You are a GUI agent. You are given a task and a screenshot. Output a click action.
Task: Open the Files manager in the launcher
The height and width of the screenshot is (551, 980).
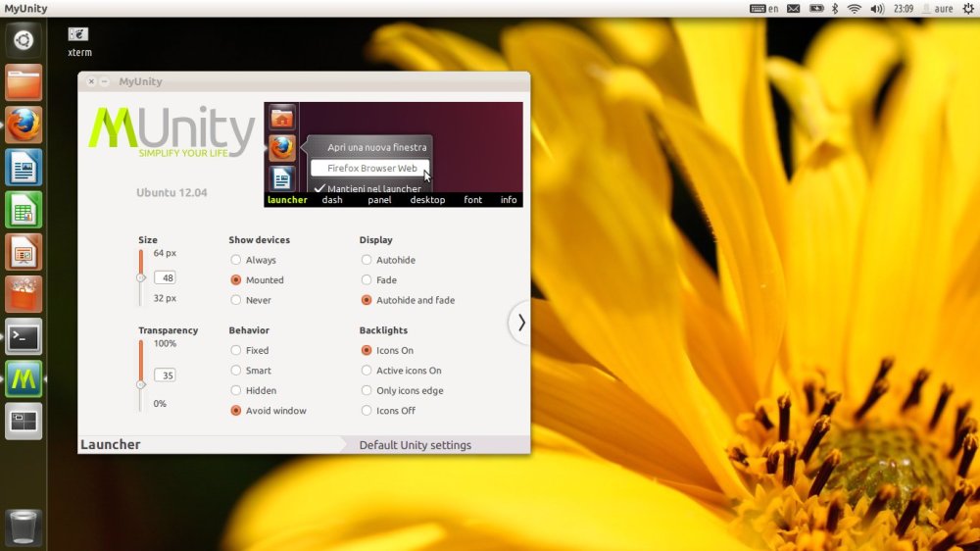pyautogui.click(x=24, y=82)
